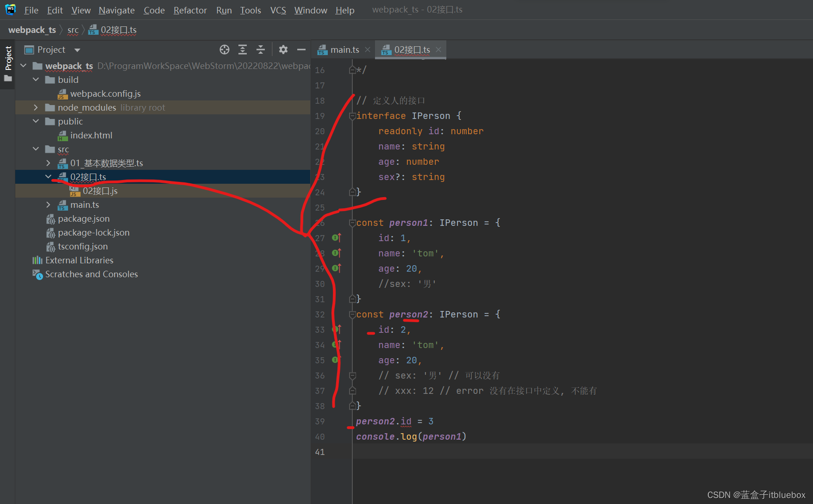Open the Refactor menu
The image size is (813, 504).
coord(190,10)
